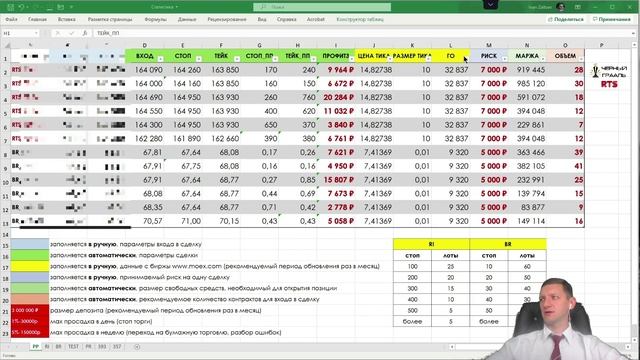Open the Данные ribbon tab
640x360 pixels.
pos(187,19)
